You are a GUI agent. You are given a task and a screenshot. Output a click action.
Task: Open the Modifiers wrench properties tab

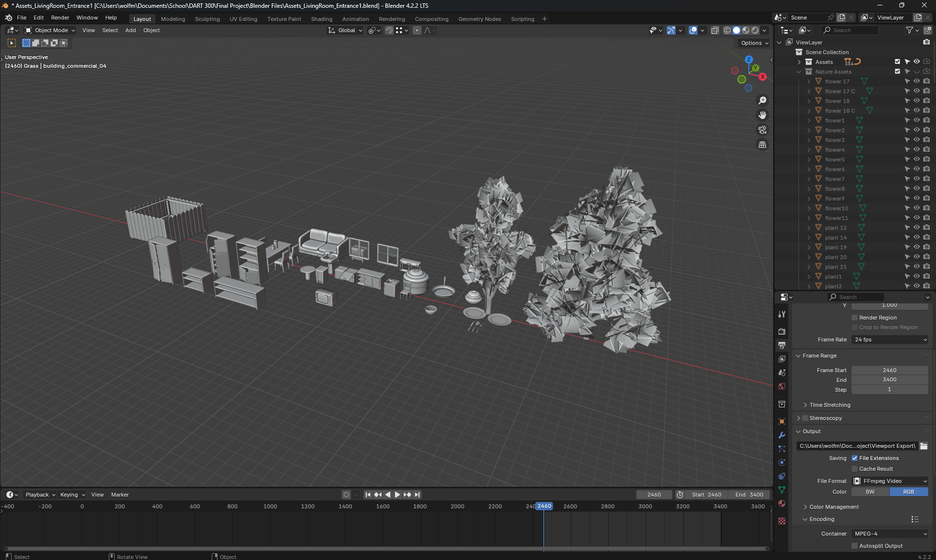pos(782,435)
